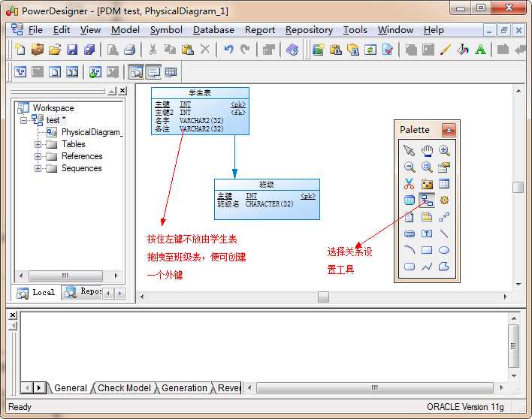Image resolution: width=532 pixels, height=419 pixels.
Task: Close the browser tree panel
Action: pos(122,91)
